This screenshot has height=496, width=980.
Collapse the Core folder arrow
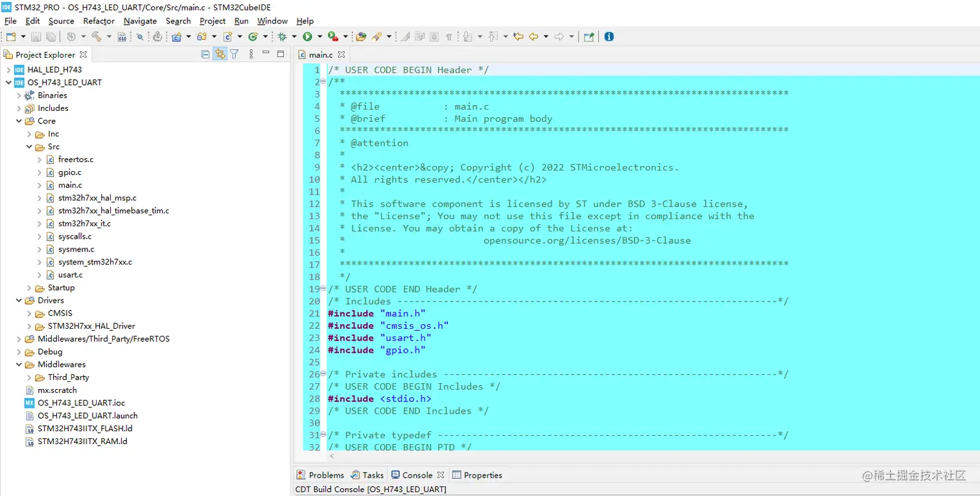19,121
